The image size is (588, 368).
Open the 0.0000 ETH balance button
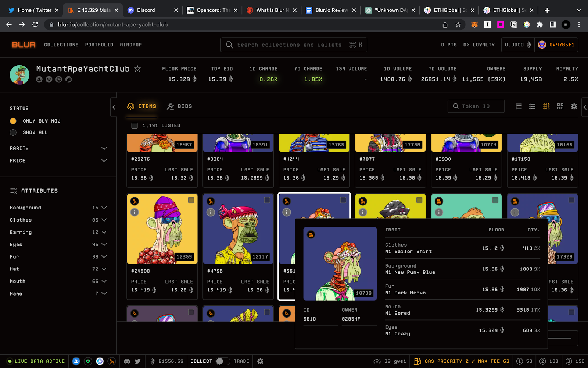coord(518,45)
